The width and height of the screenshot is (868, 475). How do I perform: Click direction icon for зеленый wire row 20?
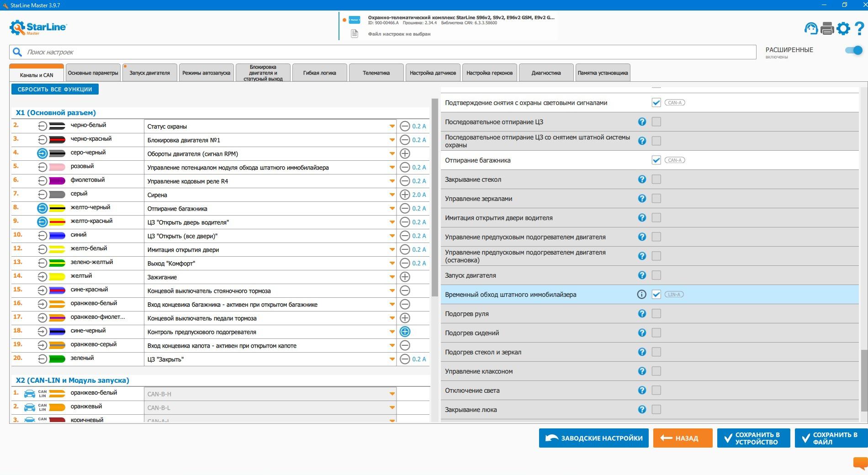coord(42,359)
